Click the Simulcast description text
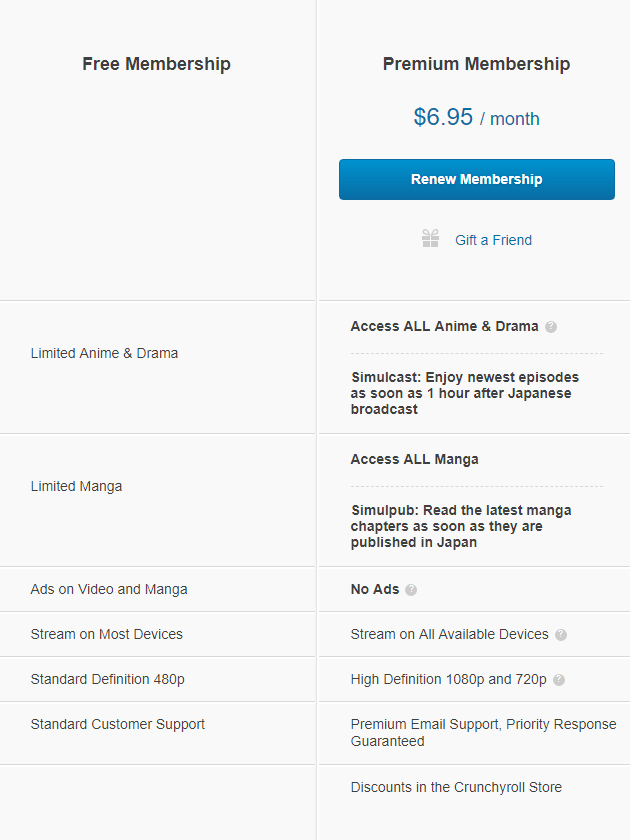630x840 pixels. 464,393
